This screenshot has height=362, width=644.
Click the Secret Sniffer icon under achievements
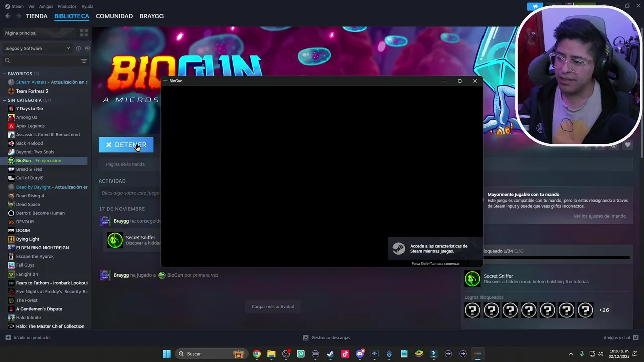pyautogui.click(x=472, y=278)
